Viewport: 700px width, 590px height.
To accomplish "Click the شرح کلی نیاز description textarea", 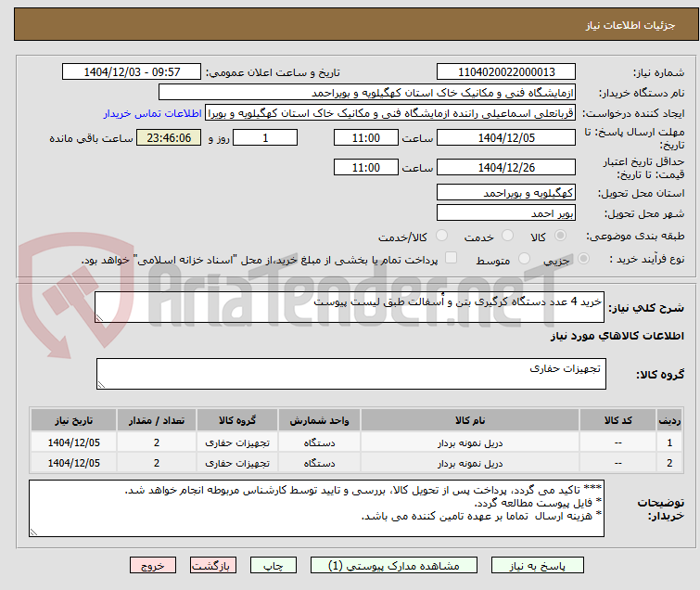I will click(x=350, y=307).
